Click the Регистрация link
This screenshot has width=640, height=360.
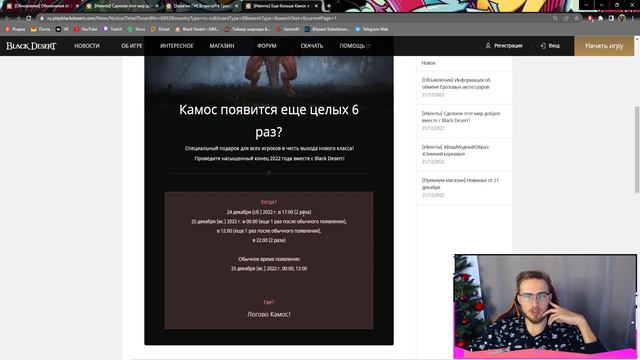[504, 46]
